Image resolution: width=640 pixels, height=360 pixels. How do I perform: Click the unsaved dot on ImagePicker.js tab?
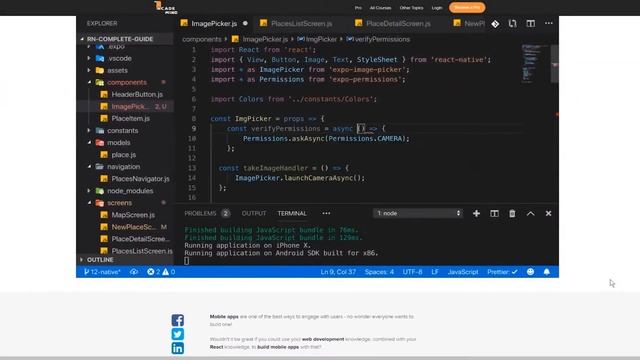(x=245, y=23)
